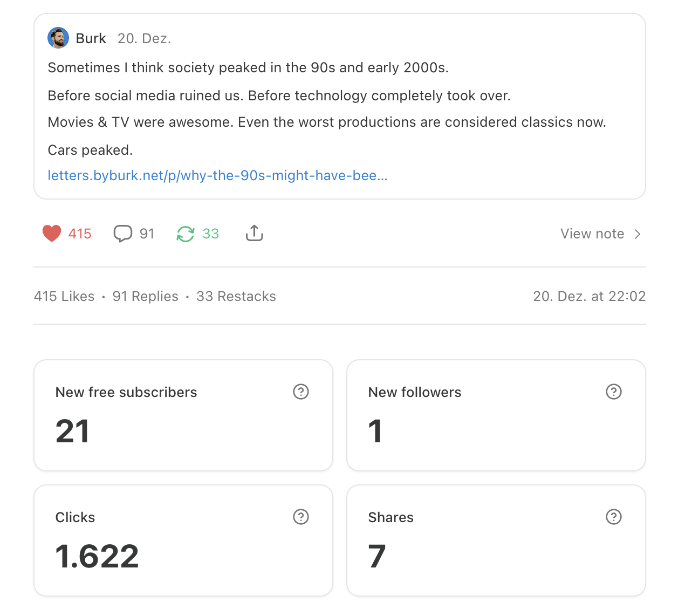The image size is (685, 616).
Task: Click the author name Burk
Action: pyautogui.click(x=91, y=38)
